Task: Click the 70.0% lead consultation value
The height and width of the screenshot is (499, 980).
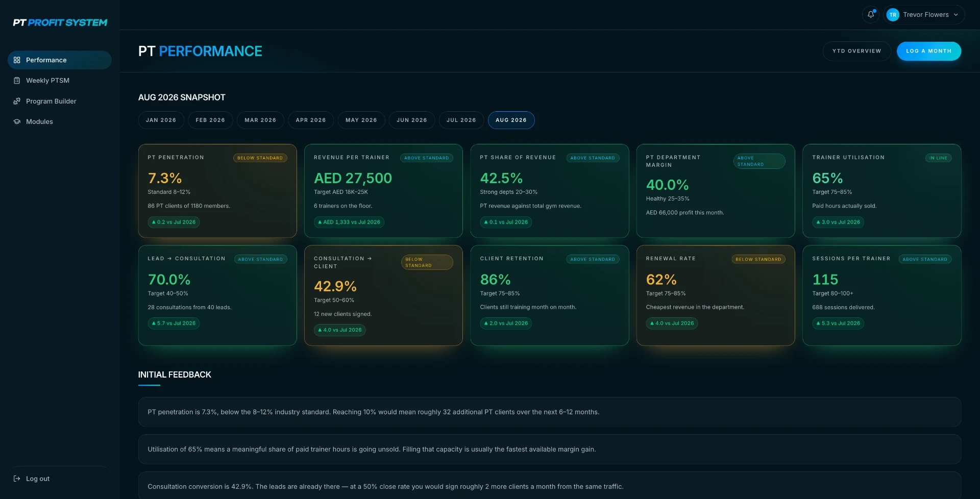Action: [169, 280]
